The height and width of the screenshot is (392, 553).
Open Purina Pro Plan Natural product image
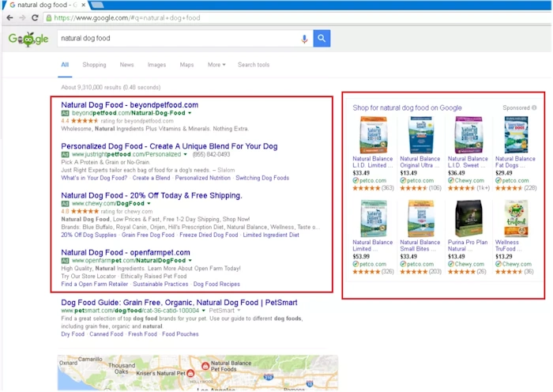tap(468, 218)
